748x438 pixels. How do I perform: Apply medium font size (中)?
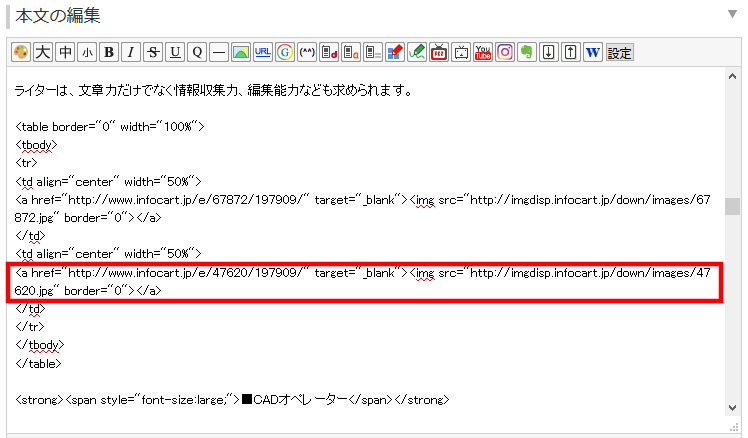point(65,52)
